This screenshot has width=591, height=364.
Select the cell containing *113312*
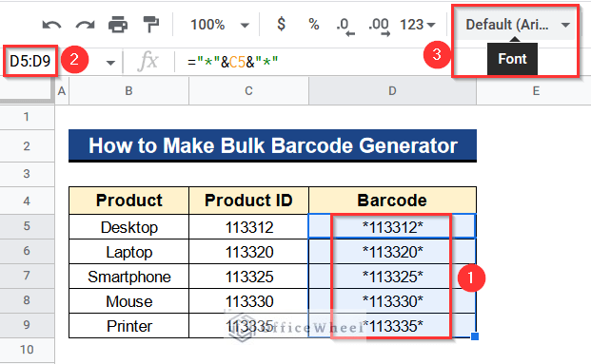pyautogui.click(x=392, y=227)
